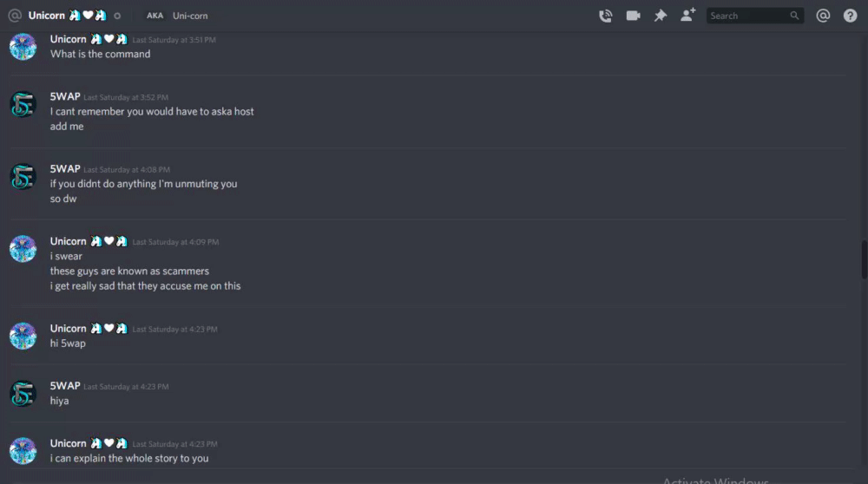Click the chat scrollbar thumb
Screen dimensions: 868x484
coord(865,259)
